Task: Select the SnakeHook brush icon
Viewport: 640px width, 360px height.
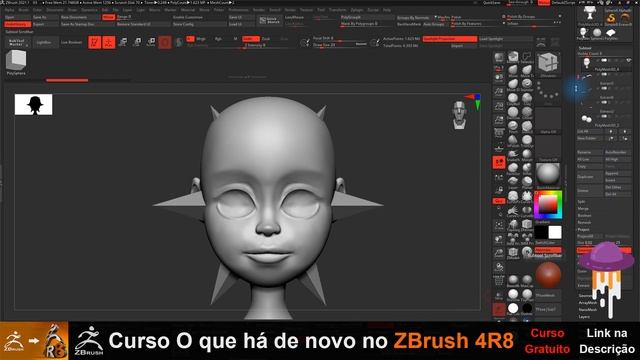Action: (513, 154)
